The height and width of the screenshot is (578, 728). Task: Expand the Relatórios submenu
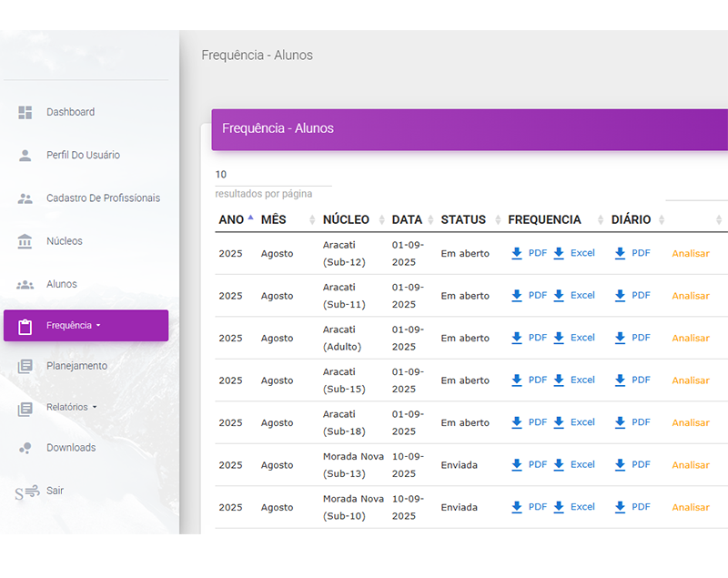click(x=71, y=407)
